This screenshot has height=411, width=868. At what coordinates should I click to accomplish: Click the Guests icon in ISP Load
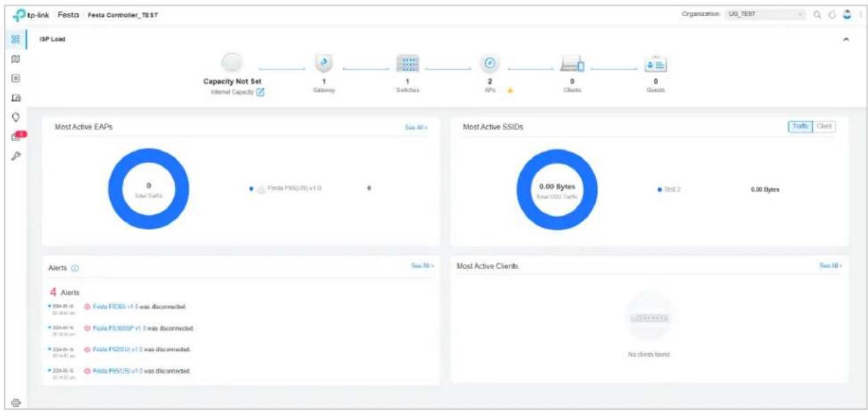coord(655,64)
